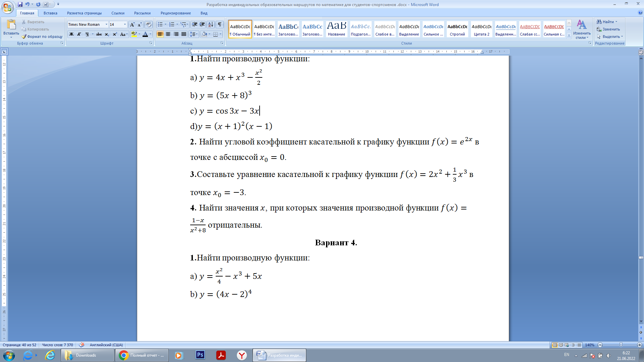Click the decrease indent icon
Screen dimensions: 644x362
click(195, 24)
